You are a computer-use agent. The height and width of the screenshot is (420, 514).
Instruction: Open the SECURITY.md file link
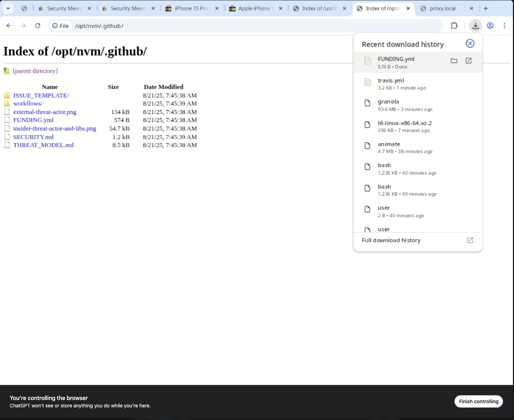[x=33, y=137]
